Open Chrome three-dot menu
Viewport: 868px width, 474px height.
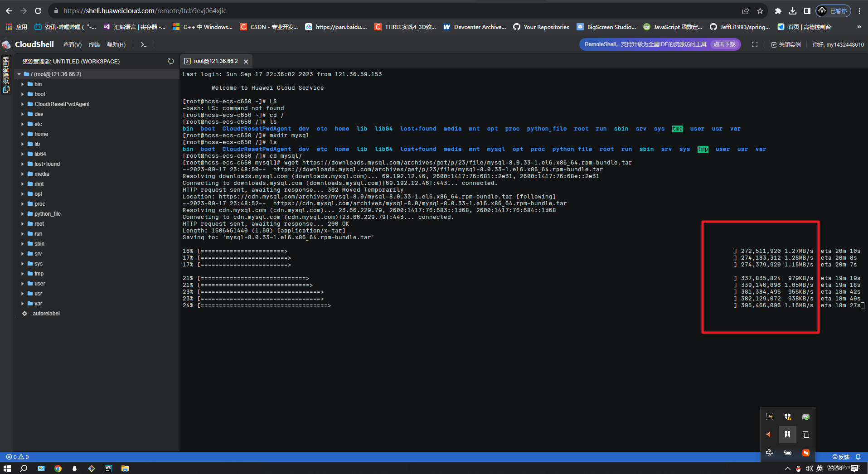859,11
